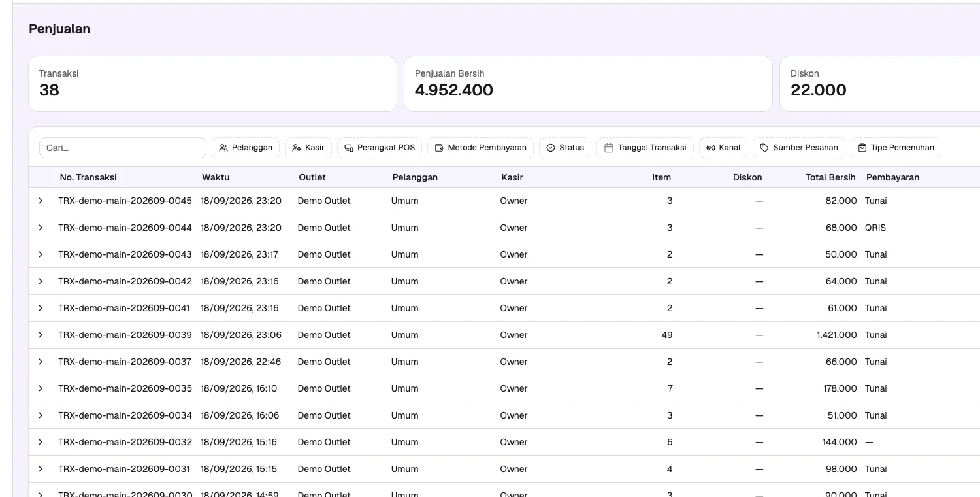Expand row TRX-demo-main-202609-0035
980x497 pixels.
(x=41, y=388)
